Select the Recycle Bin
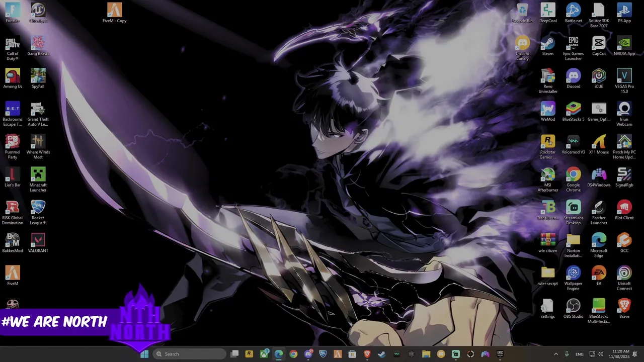Viewport: 644px width, 362px height. click(522, 13)
